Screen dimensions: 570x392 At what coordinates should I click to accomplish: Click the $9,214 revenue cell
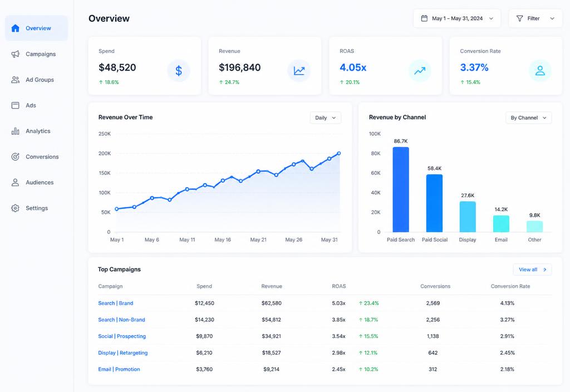coord(272,369)
